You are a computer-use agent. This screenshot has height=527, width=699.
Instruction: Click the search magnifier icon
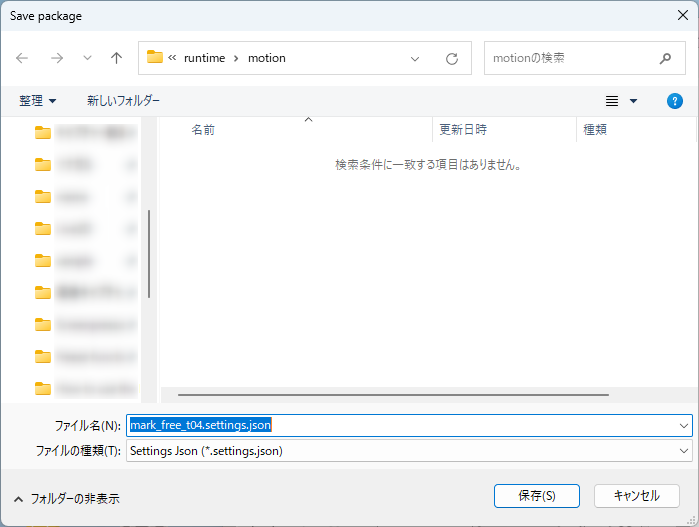[x=665, y=58]
